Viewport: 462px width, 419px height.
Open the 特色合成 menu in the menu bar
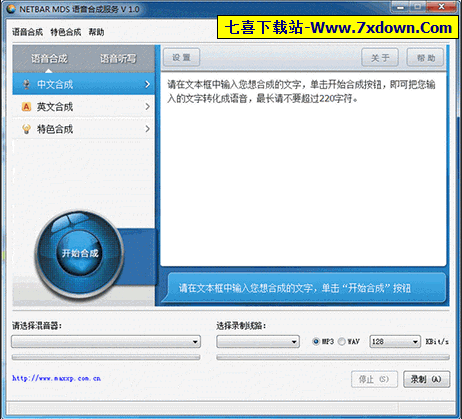pos(66,32)
